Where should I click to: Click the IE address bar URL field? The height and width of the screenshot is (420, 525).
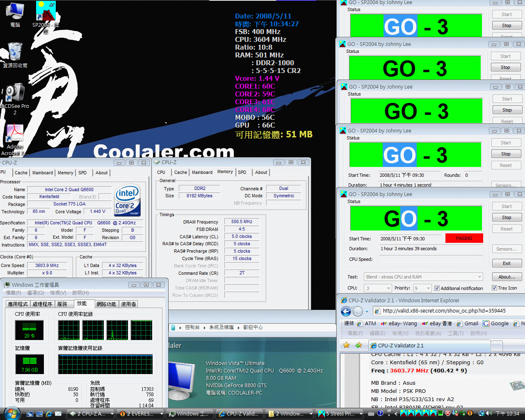[450, 311]
